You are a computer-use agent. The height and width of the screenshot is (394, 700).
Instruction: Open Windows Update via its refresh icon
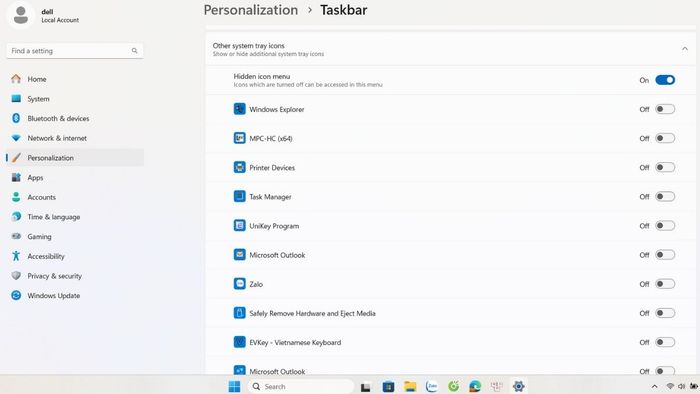pyautogui.click(x=16, y=295)
